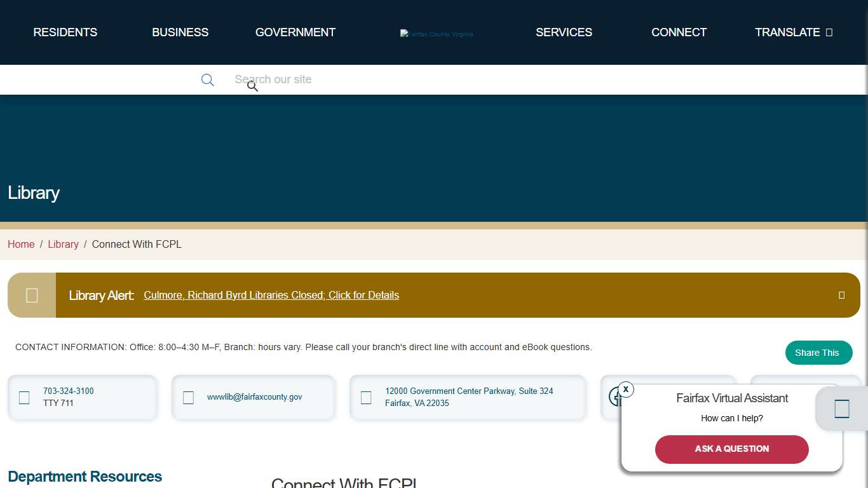Click the Share This button
Screen dimensions: 868x488
click(818, 353)
